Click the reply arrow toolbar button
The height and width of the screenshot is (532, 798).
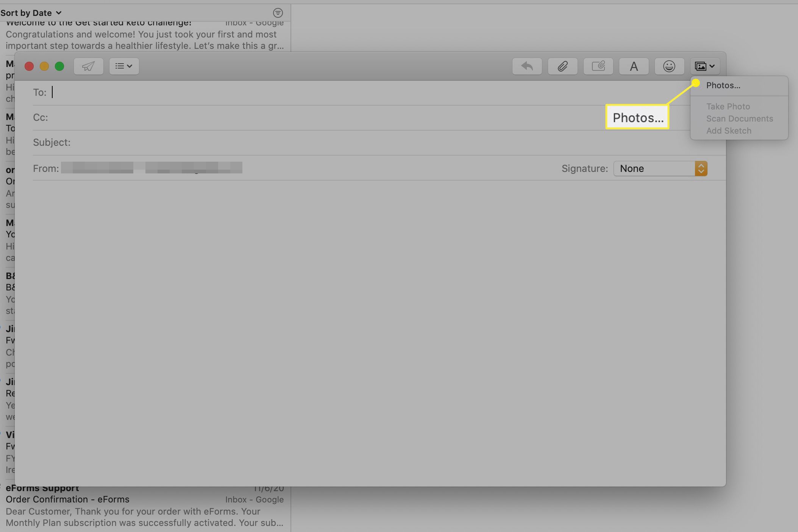(527, 66)
